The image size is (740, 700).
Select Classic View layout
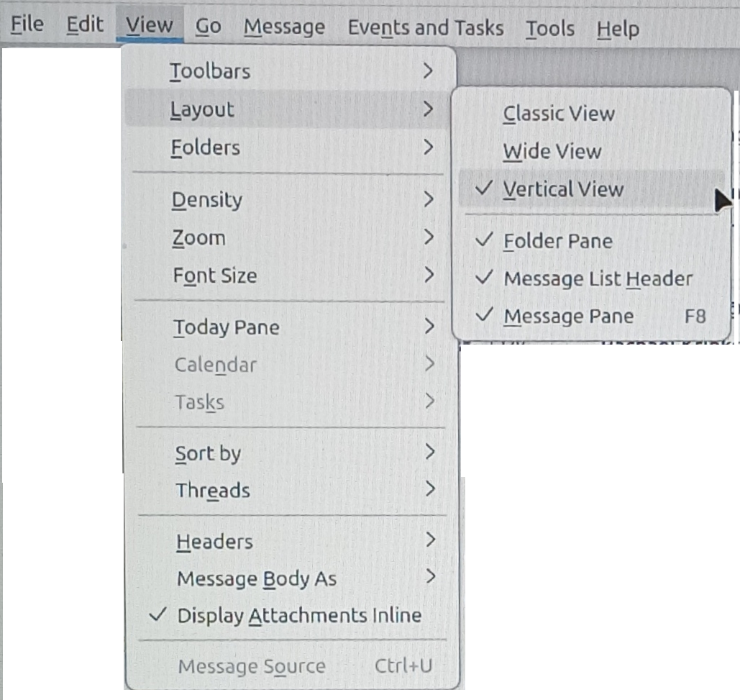[x=591, y=114]
